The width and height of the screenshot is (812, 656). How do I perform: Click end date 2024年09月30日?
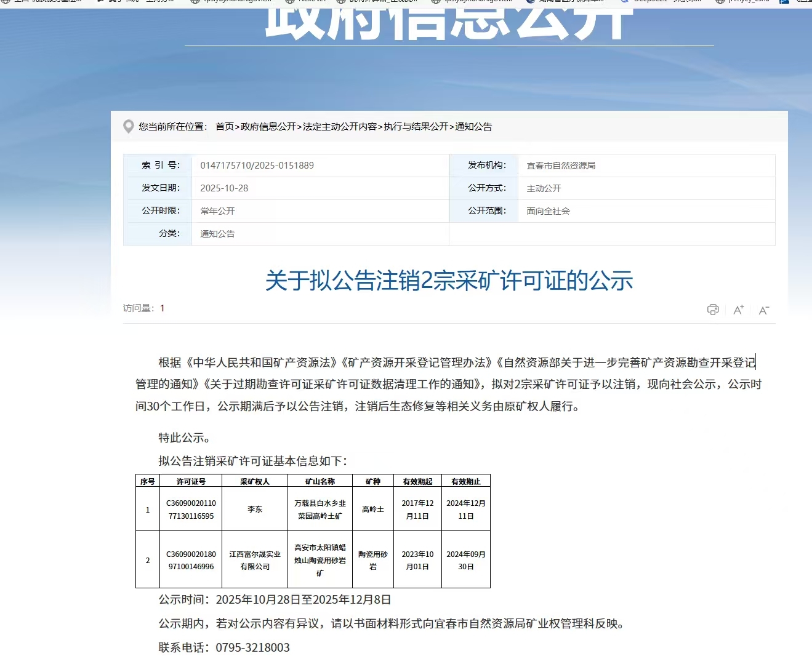click(466, 560)
